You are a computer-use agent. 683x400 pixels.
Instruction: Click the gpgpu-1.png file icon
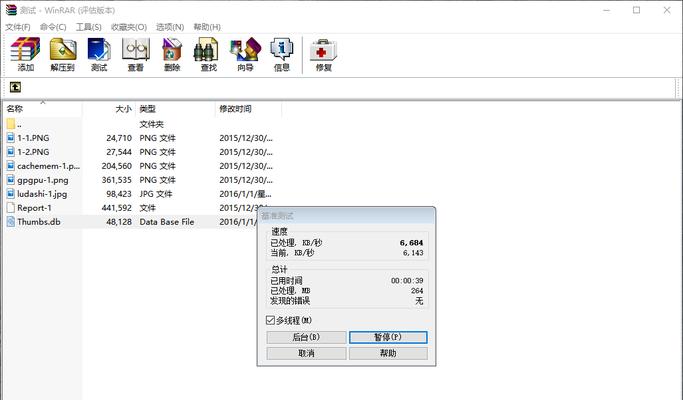pyautogui.click(x=11, y=180)
